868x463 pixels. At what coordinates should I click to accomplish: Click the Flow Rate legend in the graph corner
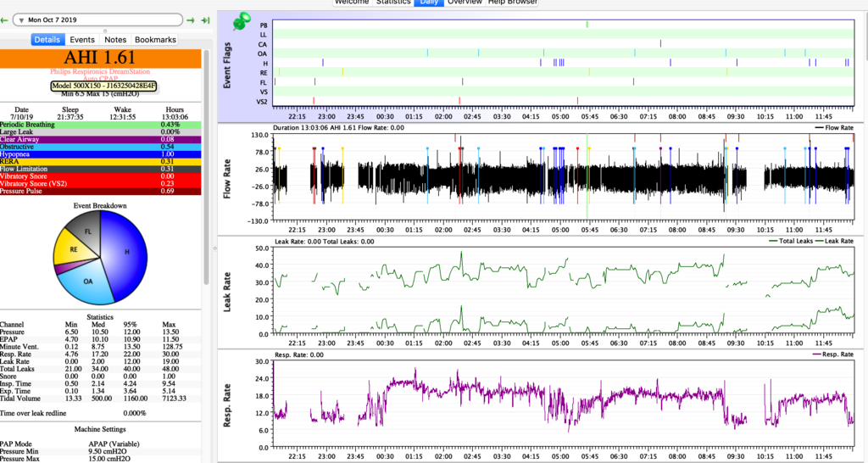tap(834, 127)
